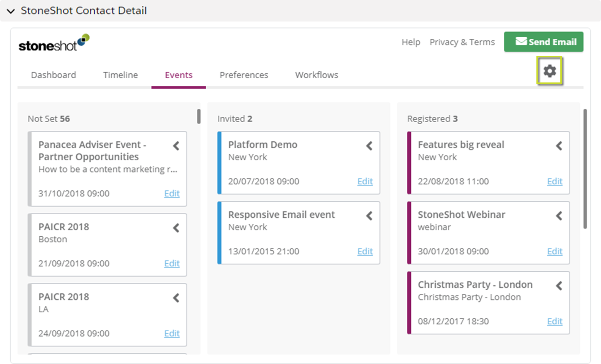
Task: Click the webinar subtitle text
Action: tap(434, 227)
